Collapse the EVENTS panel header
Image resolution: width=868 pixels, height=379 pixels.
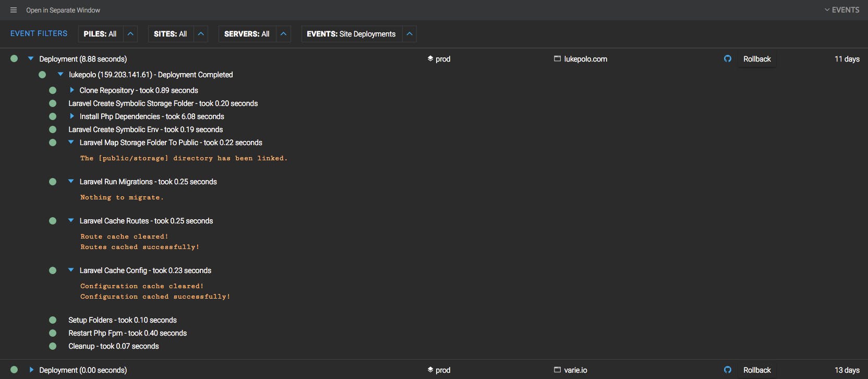pos(841,10)
